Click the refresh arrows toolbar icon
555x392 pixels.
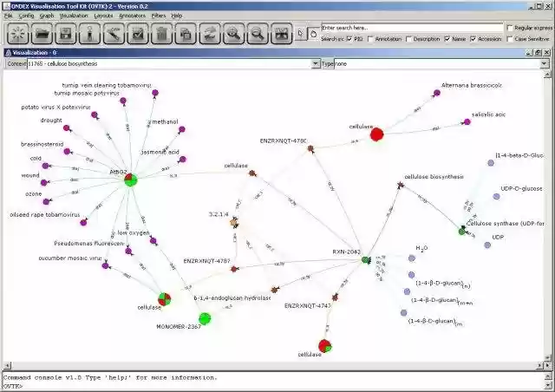[210, 34]
